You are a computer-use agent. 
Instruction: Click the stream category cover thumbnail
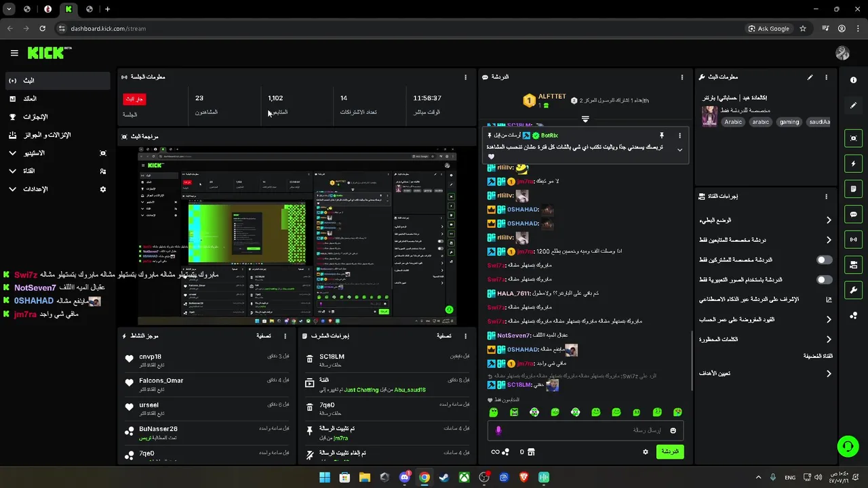tap(709, 116)
